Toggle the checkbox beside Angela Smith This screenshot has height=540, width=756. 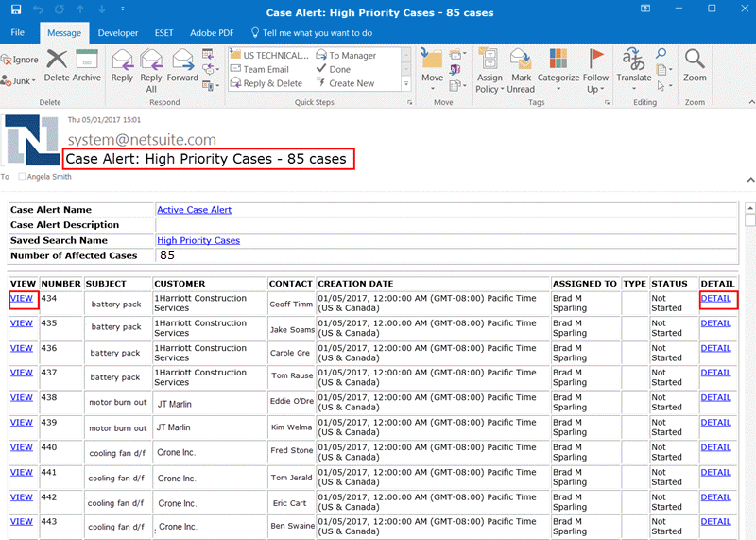(x=22, y=177)
